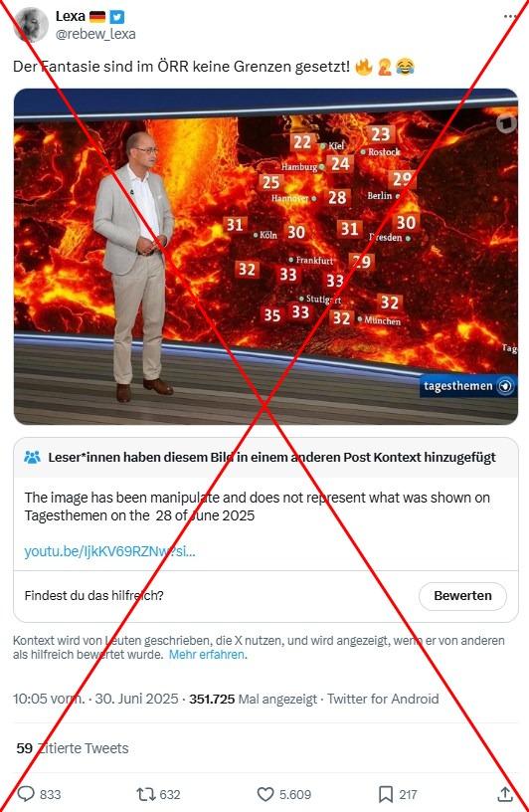Like the tweet with heart icon
The width and height of the screenshot is (529, 812).
point(265,794)
